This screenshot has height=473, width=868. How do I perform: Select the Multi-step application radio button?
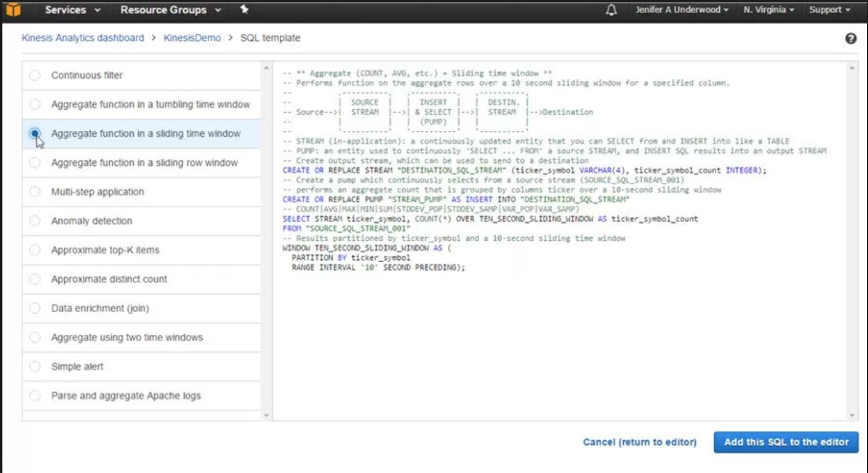click(x=35, y=191)
